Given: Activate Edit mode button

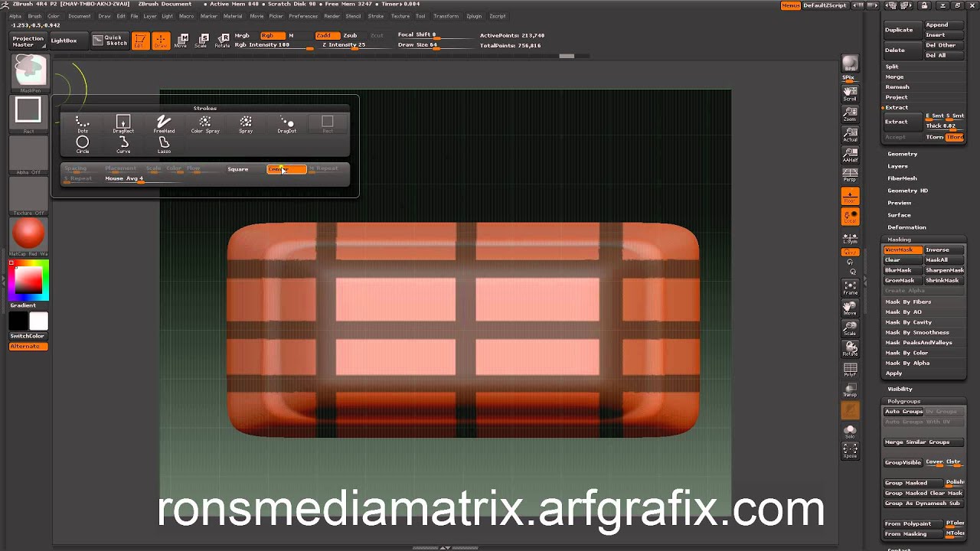Looking at the screenshot, I should point(139,41).
